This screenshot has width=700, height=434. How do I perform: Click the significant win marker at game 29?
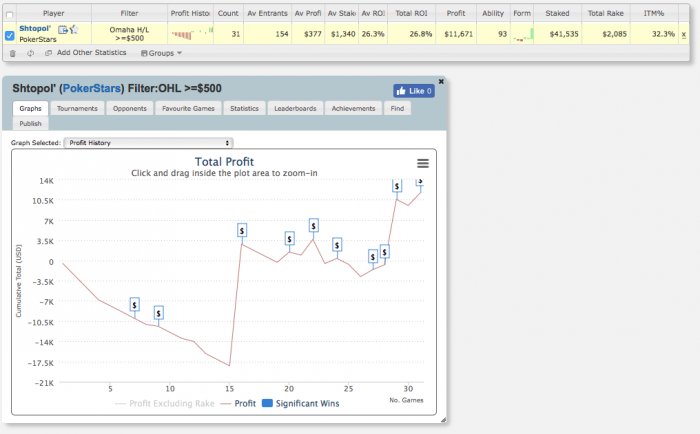397,185
